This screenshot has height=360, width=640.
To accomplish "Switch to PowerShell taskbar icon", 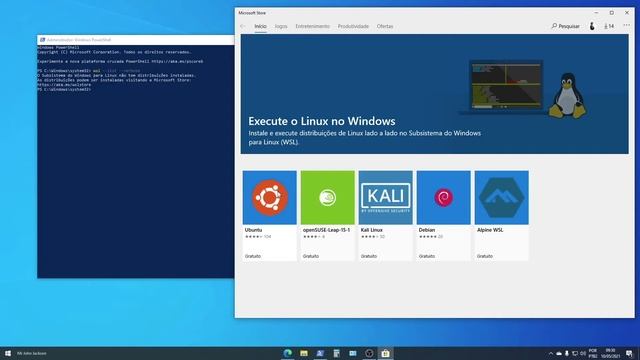I will point(320,353).
